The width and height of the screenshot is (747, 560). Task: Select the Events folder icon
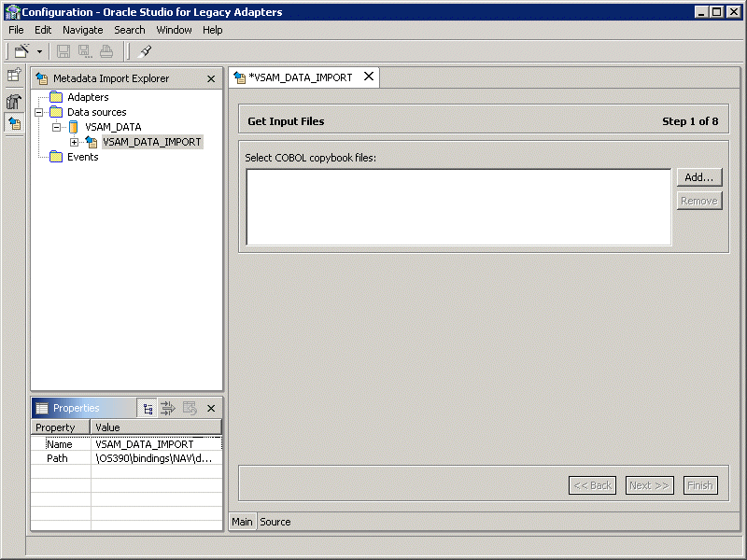(x=56, y=157)
